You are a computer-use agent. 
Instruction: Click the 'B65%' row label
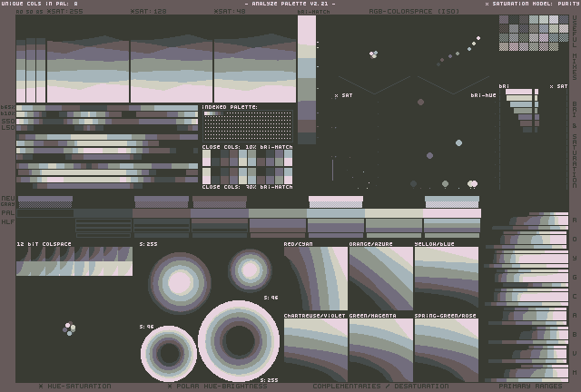point(8,107)
